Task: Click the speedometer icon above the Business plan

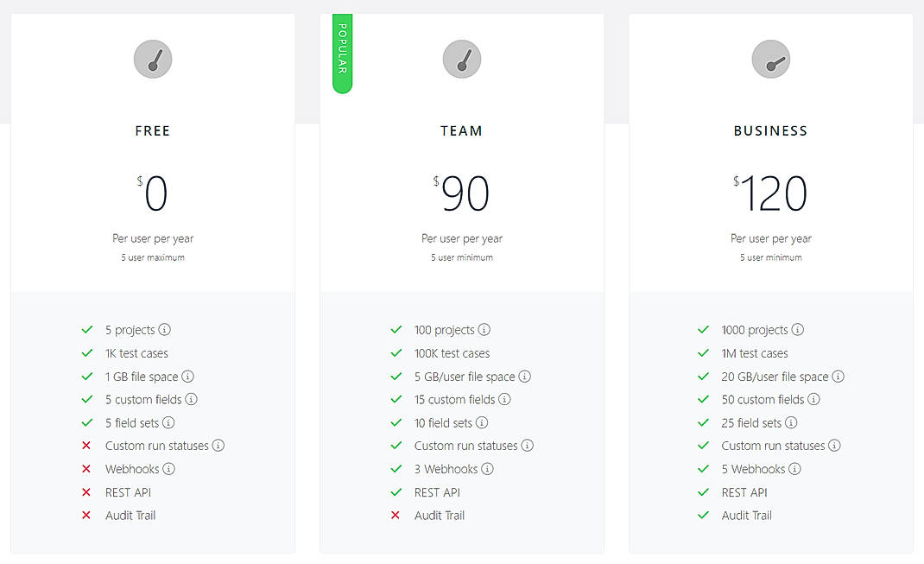Action: click(x=770, y=59)
